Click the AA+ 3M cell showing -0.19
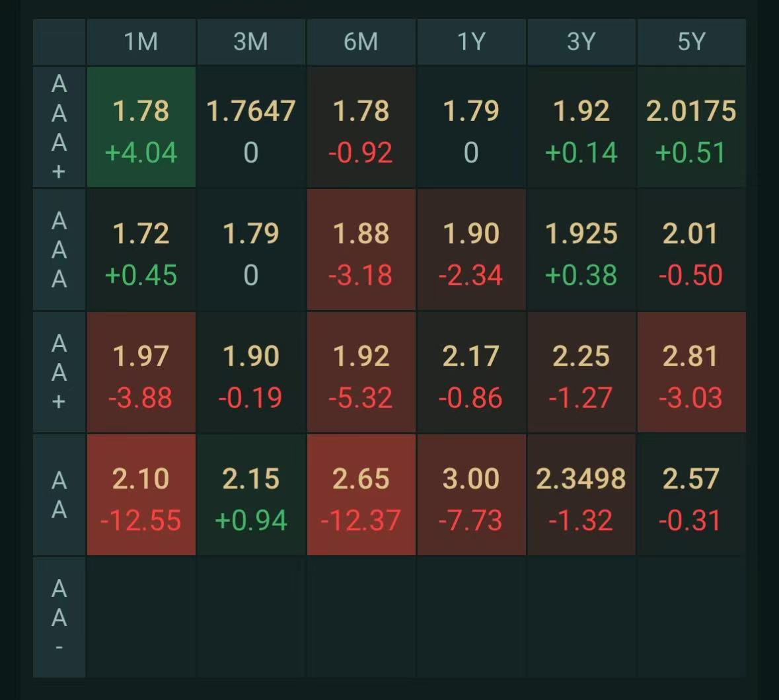 click(x=251, y=372)
